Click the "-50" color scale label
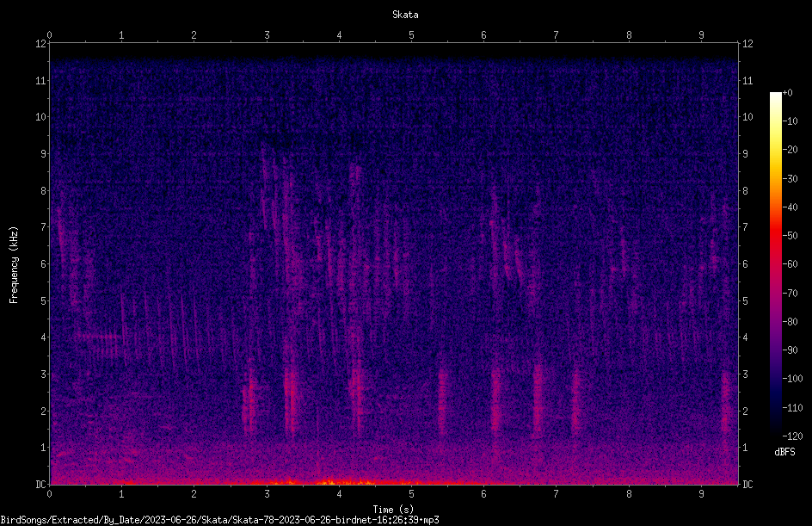This screenshot has height=526, width=812. tap(790, 236)
